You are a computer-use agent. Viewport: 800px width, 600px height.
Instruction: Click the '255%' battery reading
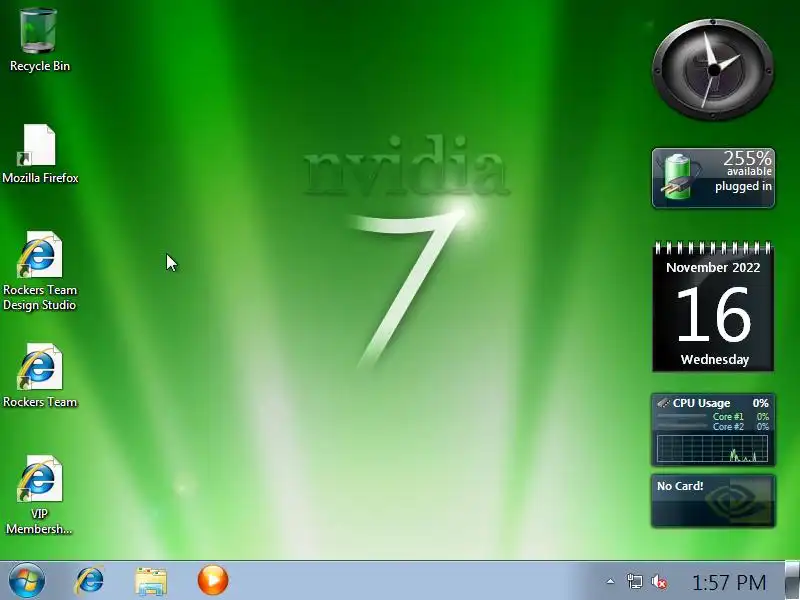pyautogui.click(x=747, y=158)
